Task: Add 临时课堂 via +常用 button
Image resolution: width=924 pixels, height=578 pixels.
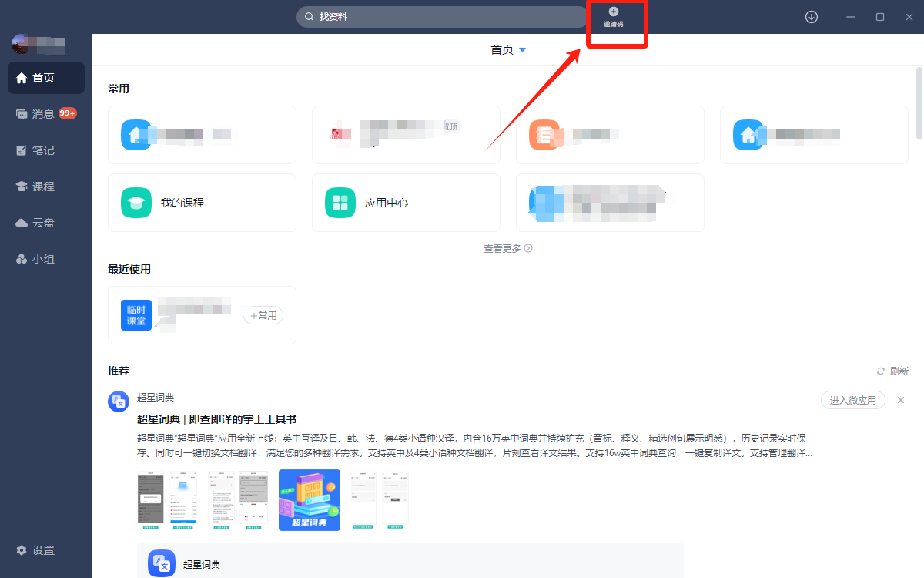Action: (263, 315)
